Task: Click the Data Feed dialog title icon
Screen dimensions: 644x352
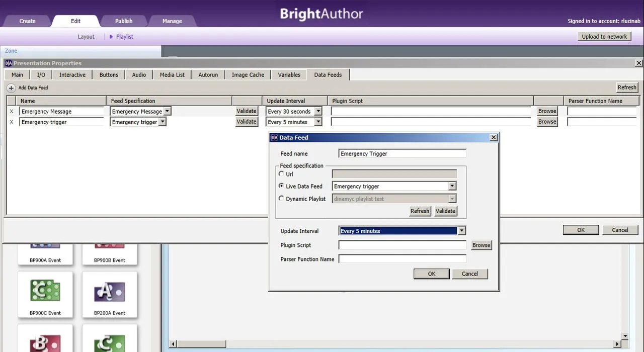Action: (x=274, y=137)
